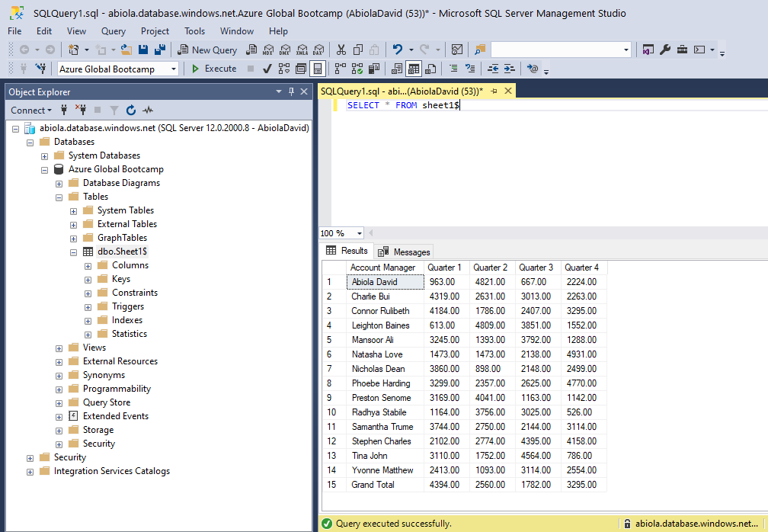
Task: Click the New Query button
Action: [x=207, y=50]
